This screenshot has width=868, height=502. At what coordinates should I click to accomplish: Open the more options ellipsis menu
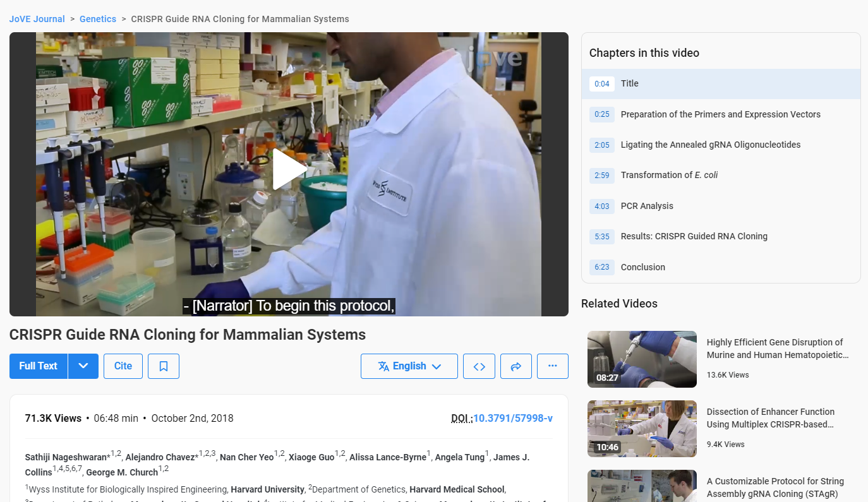click(x=553, y=366)
